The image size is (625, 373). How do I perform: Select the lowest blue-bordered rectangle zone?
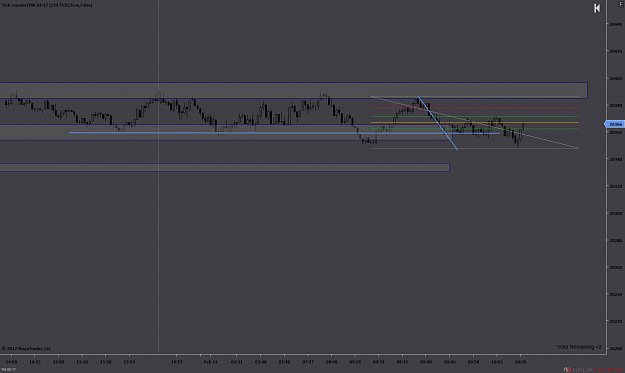click(225, 167)
